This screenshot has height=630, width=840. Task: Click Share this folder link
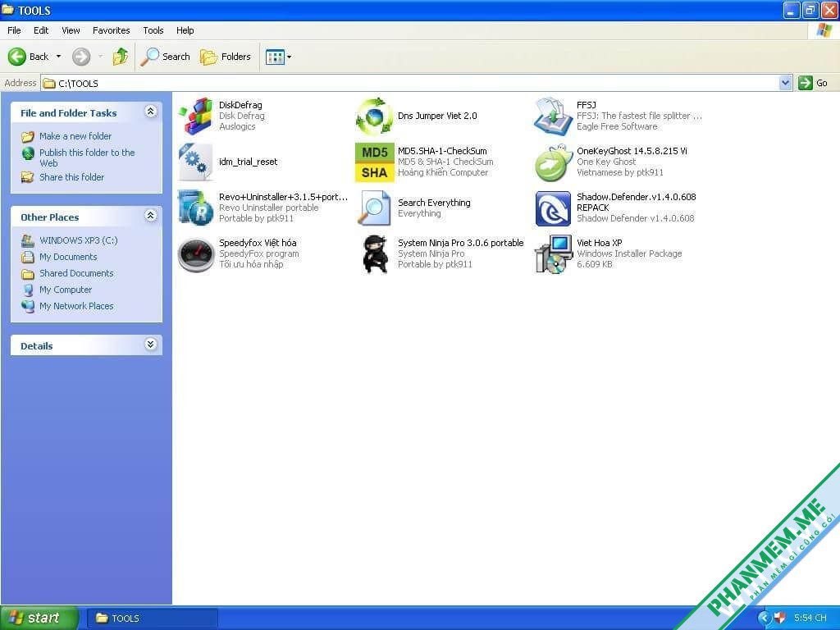pyautogui.click(x=72, y=177)
